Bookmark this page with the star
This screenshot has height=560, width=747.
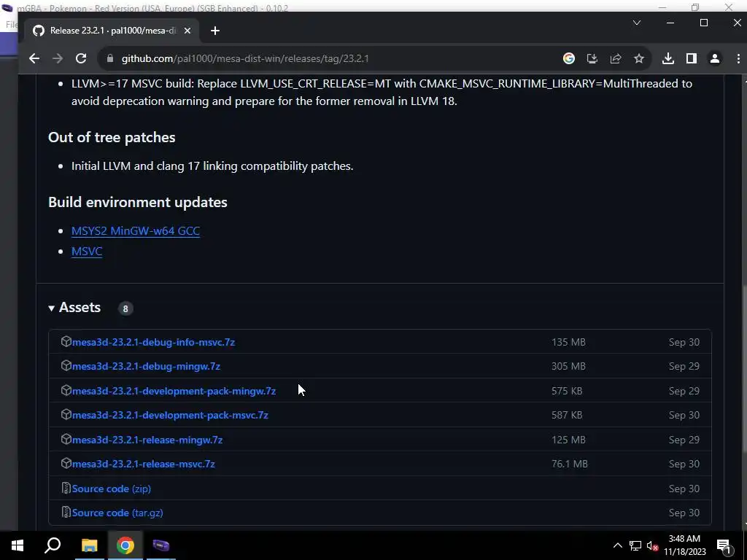[x=639, y=58]
